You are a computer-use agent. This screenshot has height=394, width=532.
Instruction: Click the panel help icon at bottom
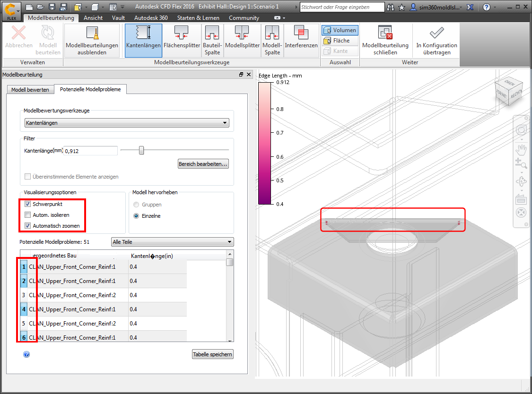pos(26,354)
